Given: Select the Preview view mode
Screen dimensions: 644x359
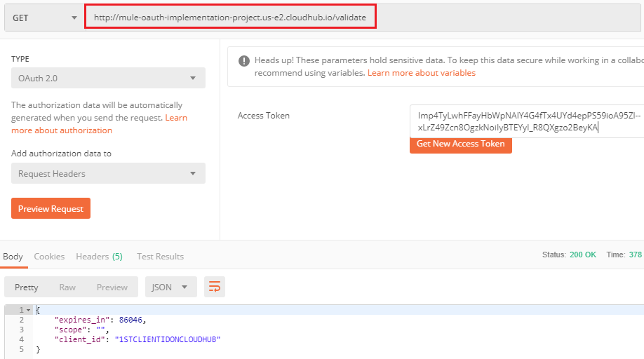Looking at the screenshot, I should tap(112, 287).
